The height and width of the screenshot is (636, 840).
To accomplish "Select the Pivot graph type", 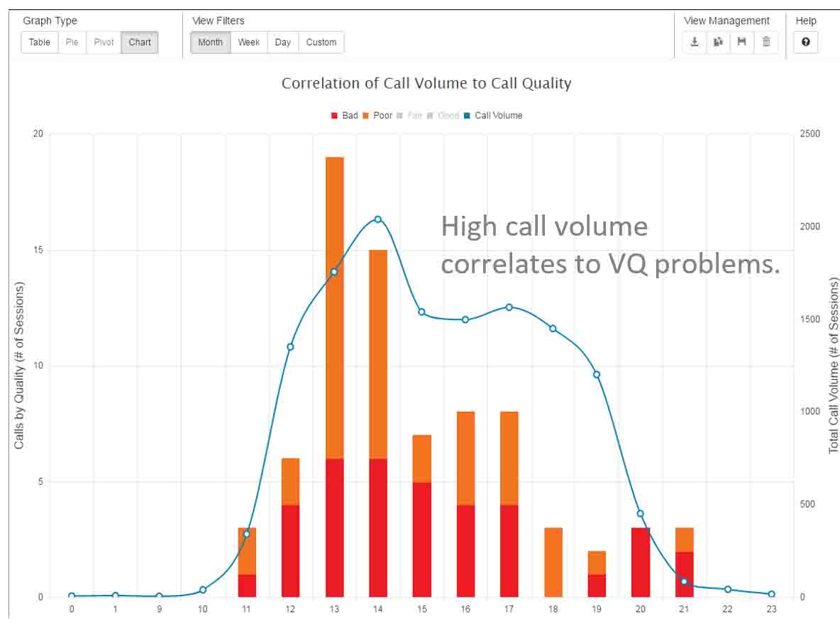I will point(104,42).
